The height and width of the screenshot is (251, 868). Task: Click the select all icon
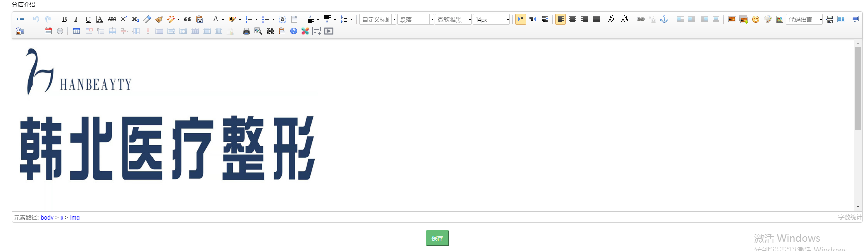pos(282,19)
